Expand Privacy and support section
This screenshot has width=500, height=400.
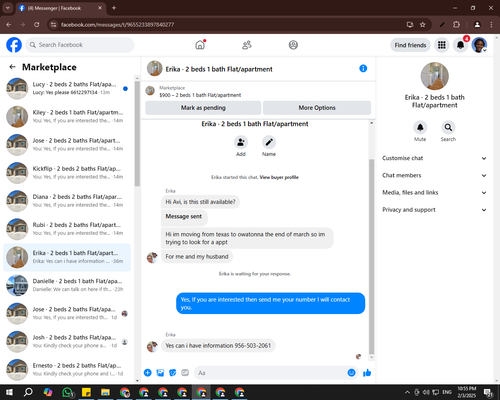[x=434, y=210]
